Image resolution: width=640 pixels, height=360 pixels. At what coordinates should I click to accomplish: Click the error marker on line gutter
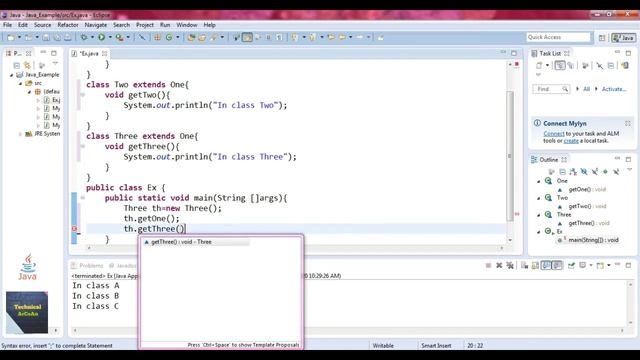click(x=74, y=229)
